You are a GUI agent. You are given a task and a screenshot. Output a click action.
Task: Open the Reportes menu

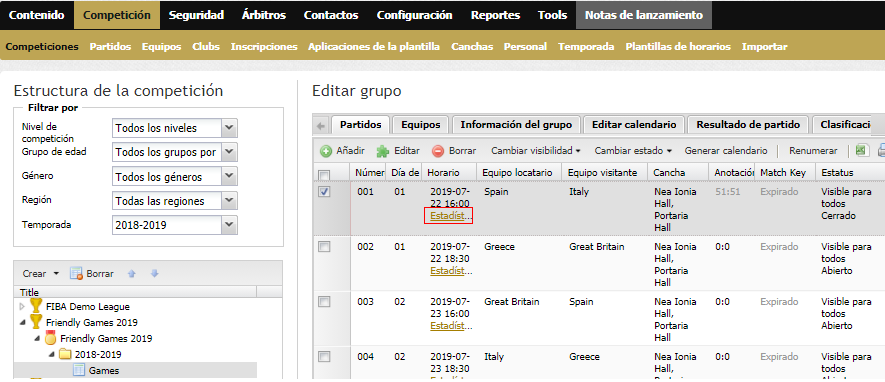495,15
